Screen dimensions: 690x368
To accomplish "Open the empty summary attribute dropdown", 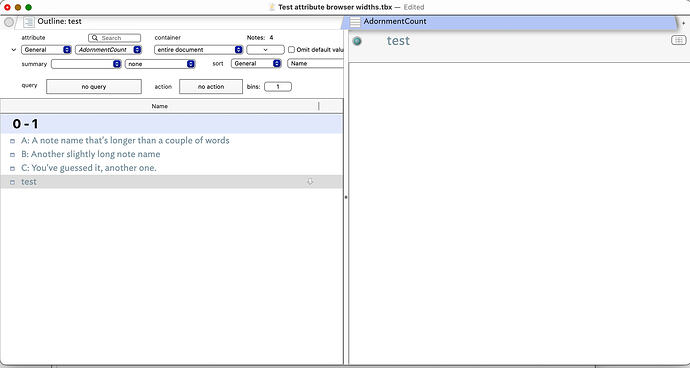I will click(86, 64).
